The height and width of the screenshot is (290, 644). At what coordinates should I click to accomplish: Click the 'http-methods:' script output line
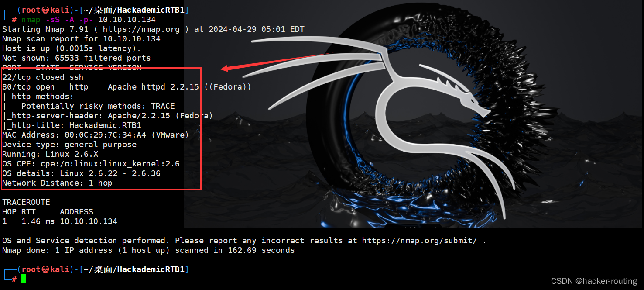point(38,97)
